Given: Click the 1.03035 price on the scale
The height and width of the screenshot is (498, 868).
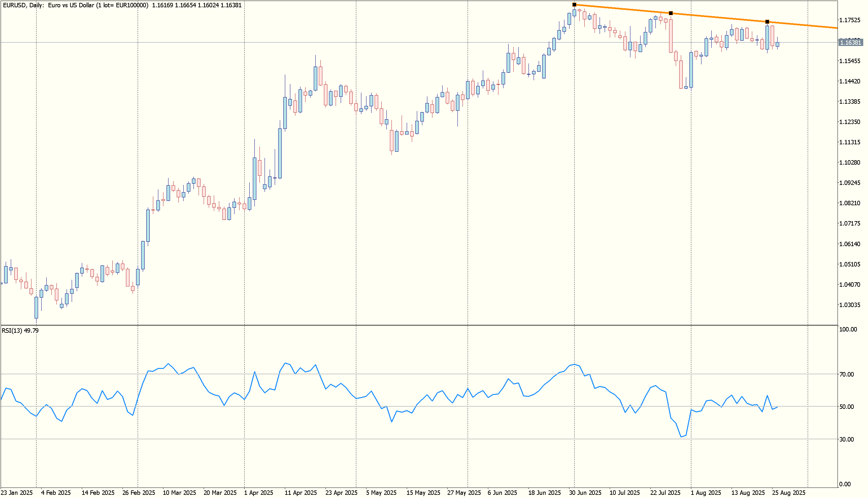Looking at the screenshot, I should click(x=850, y=305).
